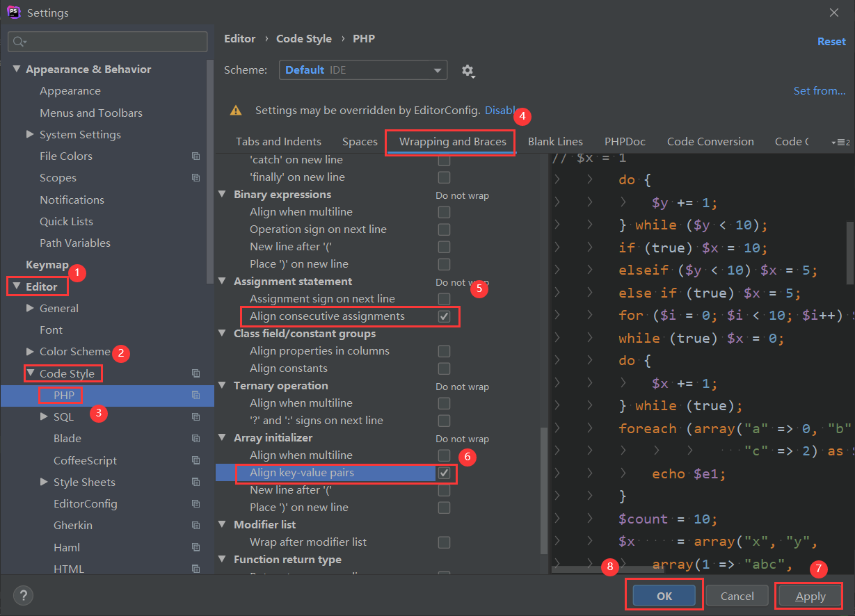Screen dimensions: 855x616
Task: Click the search magnifier icon
Action: pos(19,42)
